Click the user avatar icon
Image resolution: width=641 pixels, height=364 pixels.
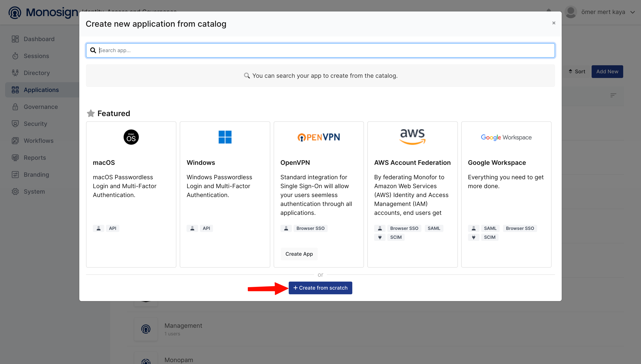point(571,12)
